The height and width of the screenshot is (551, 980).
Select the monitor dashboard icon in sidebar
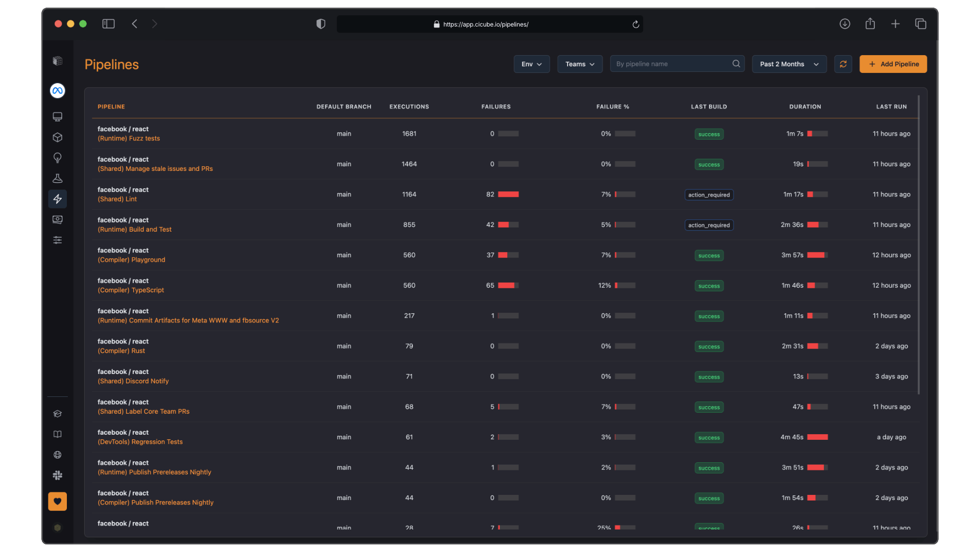57,117
